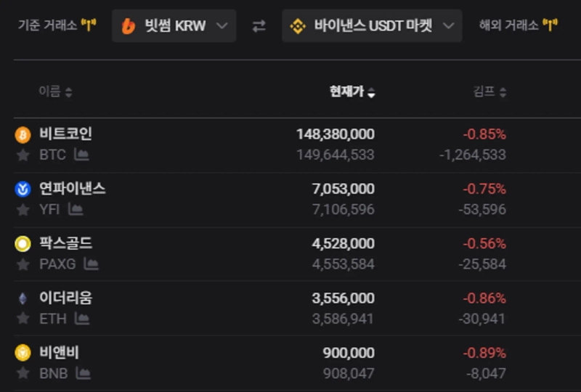Image resolution: width=581 pixels, height=392 pixels.
Task: Click the swap exchanges arrows icon
Action: [259, 26]
